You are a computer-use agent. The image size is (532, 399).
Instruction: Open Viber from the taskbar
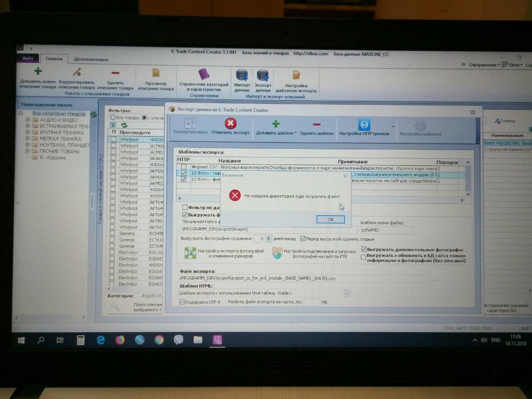tap(179, 340)
